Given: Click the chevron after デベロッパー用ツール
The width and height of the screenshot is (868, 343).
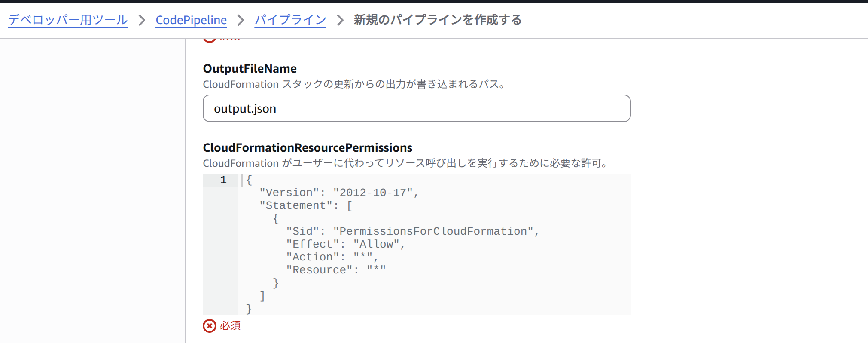Looking at the screenshot, I should [x=142, y=20].
